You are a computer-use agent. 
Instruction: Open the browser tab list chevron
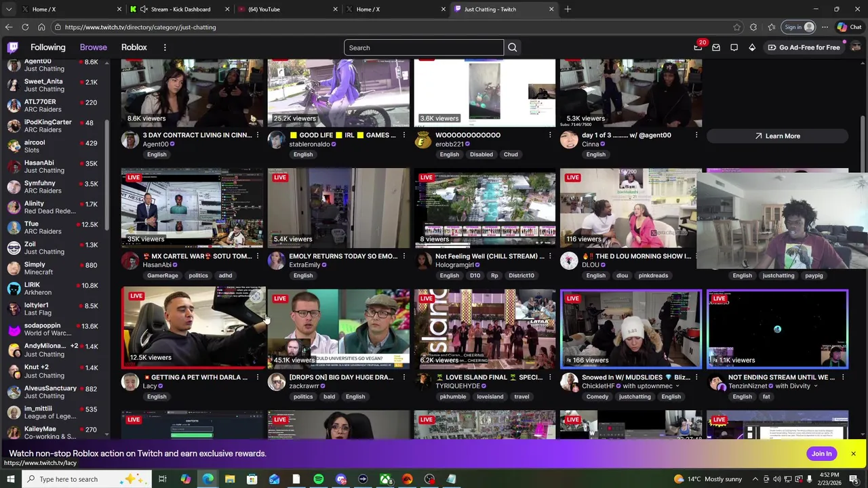point(9,9)
